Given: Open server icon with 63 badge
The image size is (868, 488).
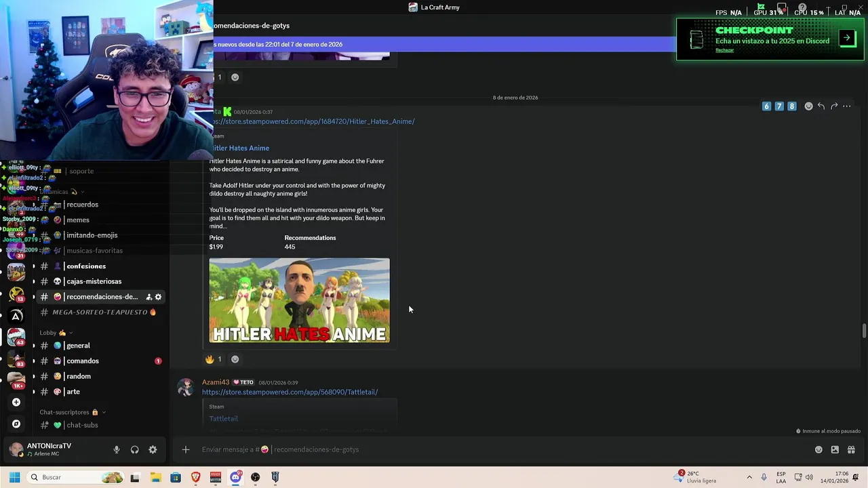Looking at the screenshot, I should [x=16, y=337].
